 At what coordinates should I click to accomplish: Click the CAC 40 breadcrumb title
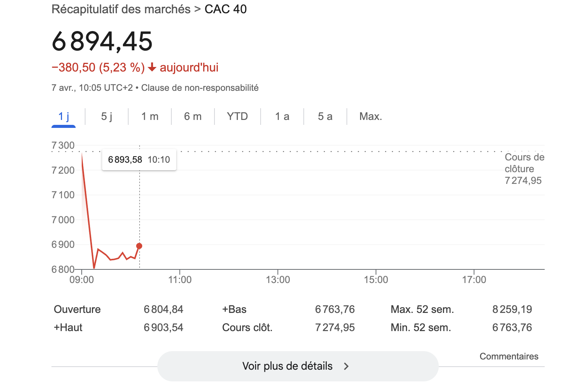coord(226,9)
